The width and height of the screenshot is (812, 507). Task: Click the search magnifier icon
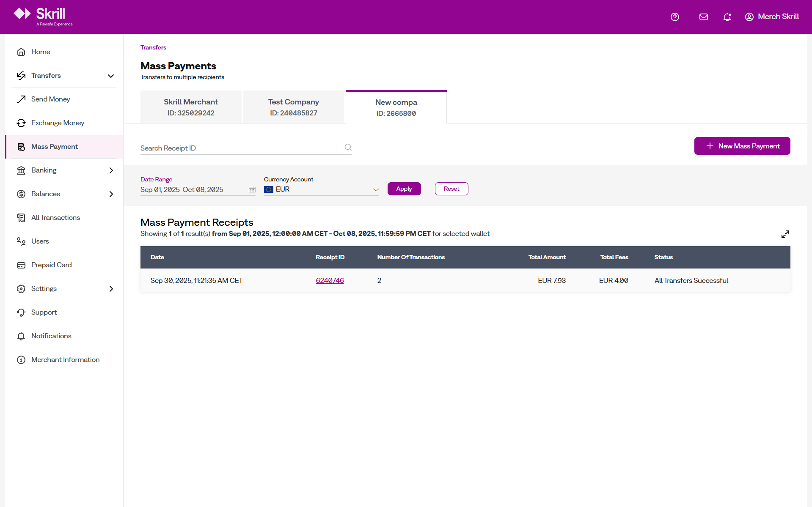point(347,147)
